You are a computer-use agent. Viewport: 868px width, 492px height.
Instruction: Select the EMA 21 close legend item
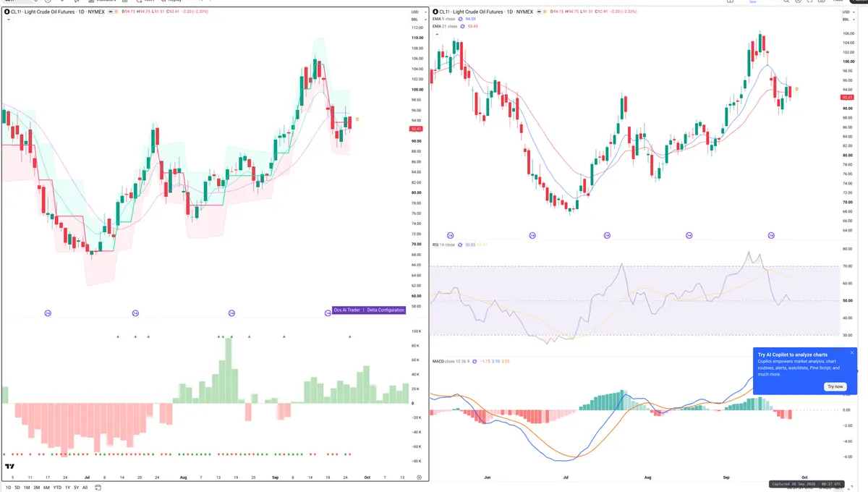pyautogui.click(x=446, y=27)
